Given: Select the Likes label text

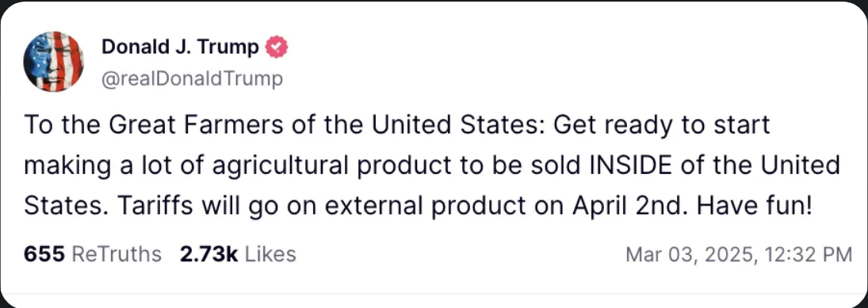Looking at the screenshot, I should (x=270, y=254).
